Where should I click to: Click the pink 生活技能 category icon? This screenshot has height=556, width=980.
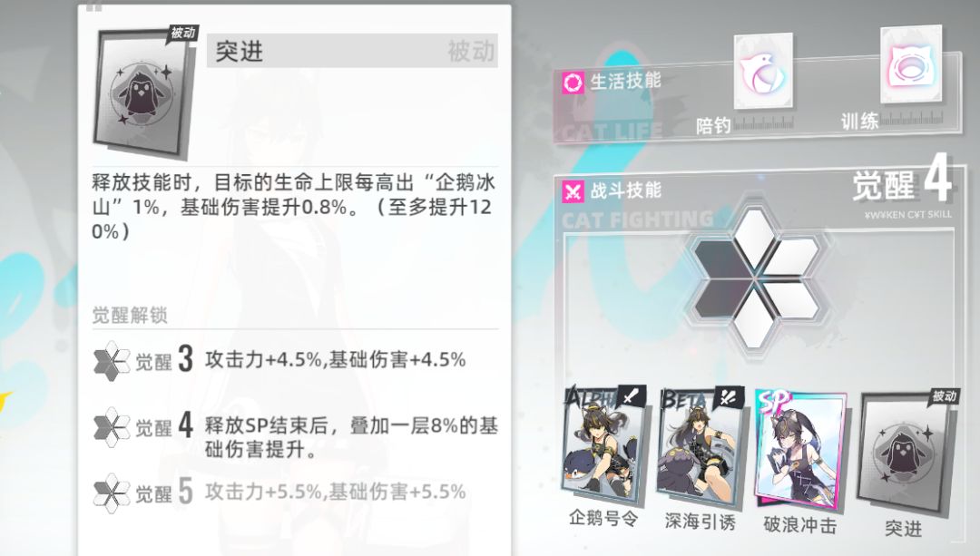pyautogui.click(x=573, y=83)
